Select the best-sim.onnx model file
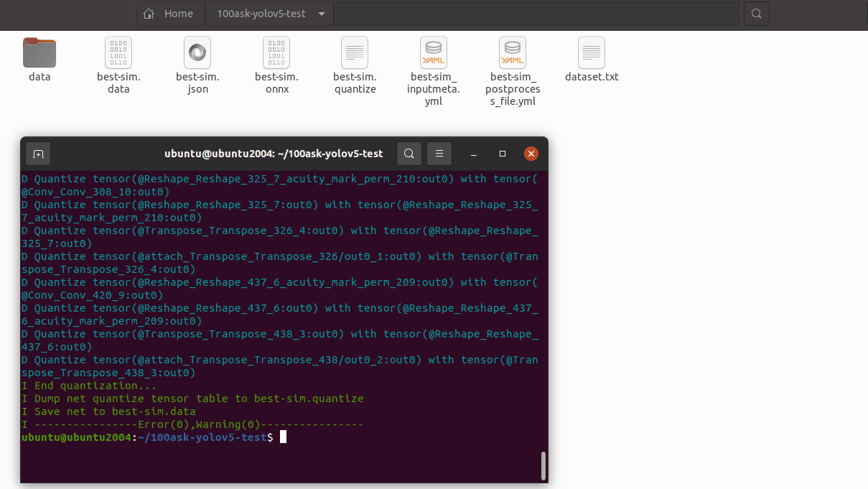This screenshot has height=489, width=868. tap(276, 53)
